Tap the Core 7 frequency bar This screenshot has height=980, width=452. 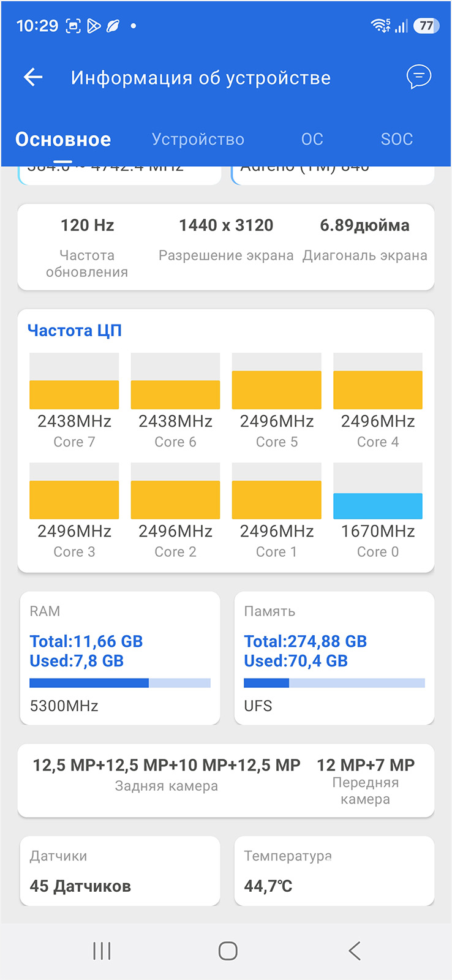point(74,394)
